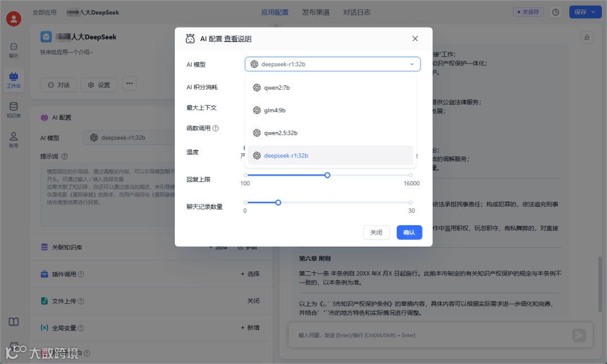Click the robot icon in AI 配置 dialog header
Image resolution: width=607 pixels, height=364 pixels.
(x=190, y=38)
